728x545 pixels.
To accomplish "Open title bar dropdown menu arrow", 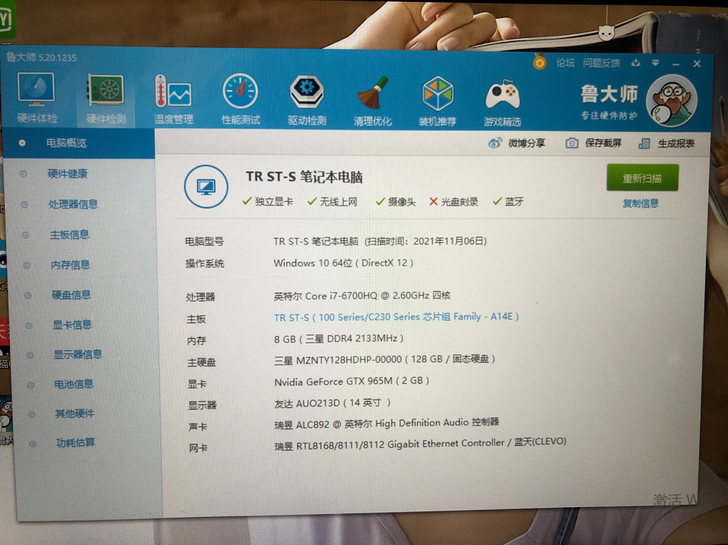I will (x=655, y=63).
